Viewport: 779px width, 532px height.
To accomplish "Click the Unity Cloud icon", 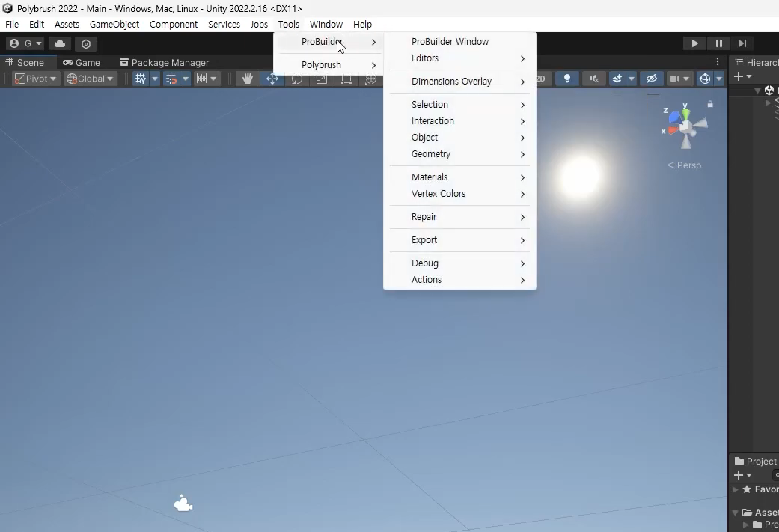I will click(60, 43).
